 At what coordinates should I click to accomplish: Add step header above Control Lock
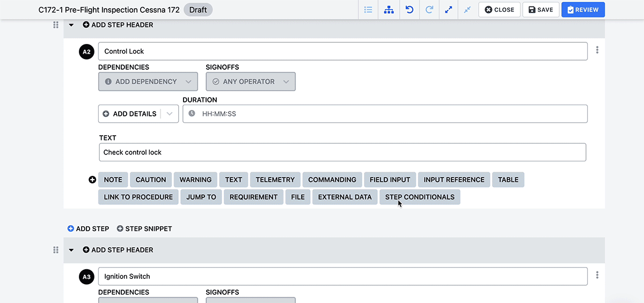pyautogui.click(x=118, y=25)
